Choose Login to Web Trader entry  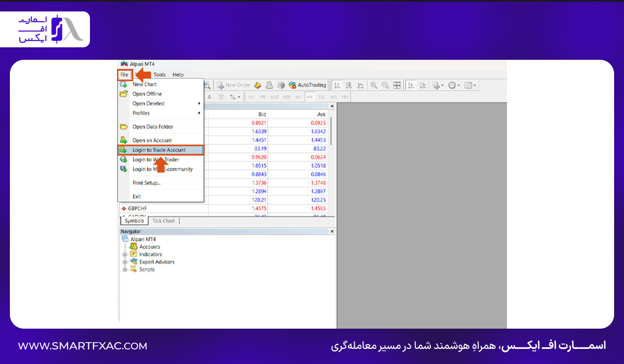click(x=161, y=160)
